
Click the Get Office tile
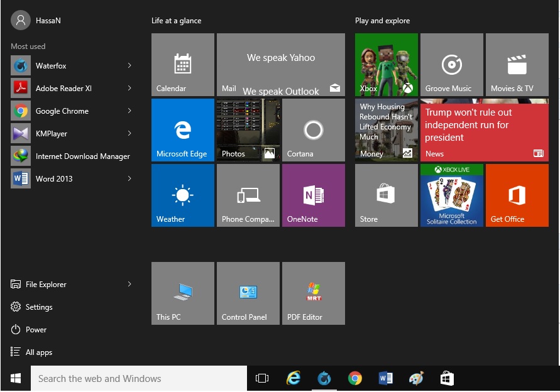click(x=517, y=195)
